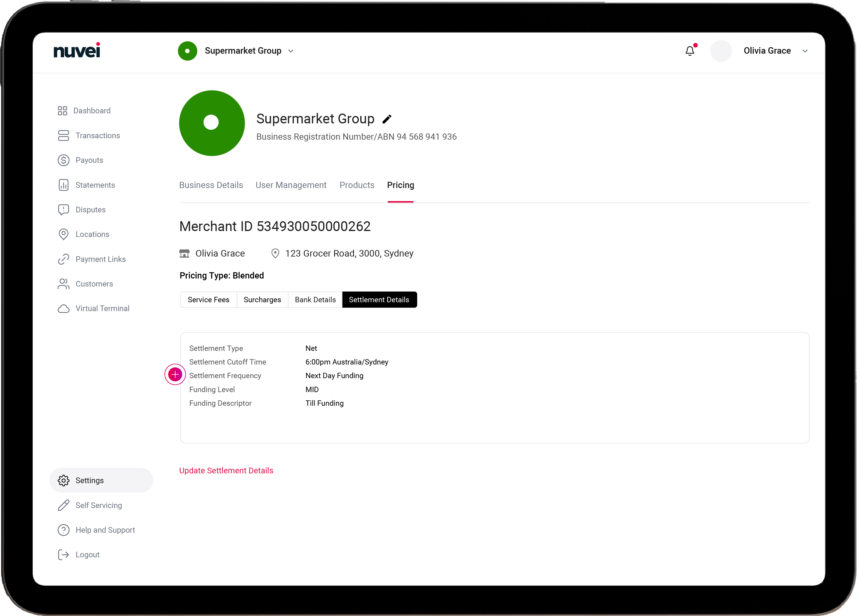
Task: Expand the Supermarket Group merchant dropdown
Action: [291, 51]
